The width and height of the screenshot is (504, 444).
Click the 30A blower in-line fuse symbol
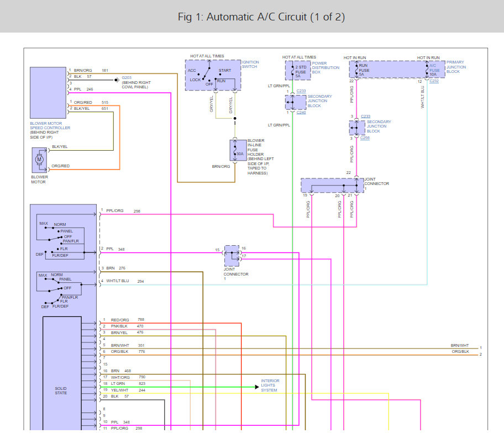(238, 150)
